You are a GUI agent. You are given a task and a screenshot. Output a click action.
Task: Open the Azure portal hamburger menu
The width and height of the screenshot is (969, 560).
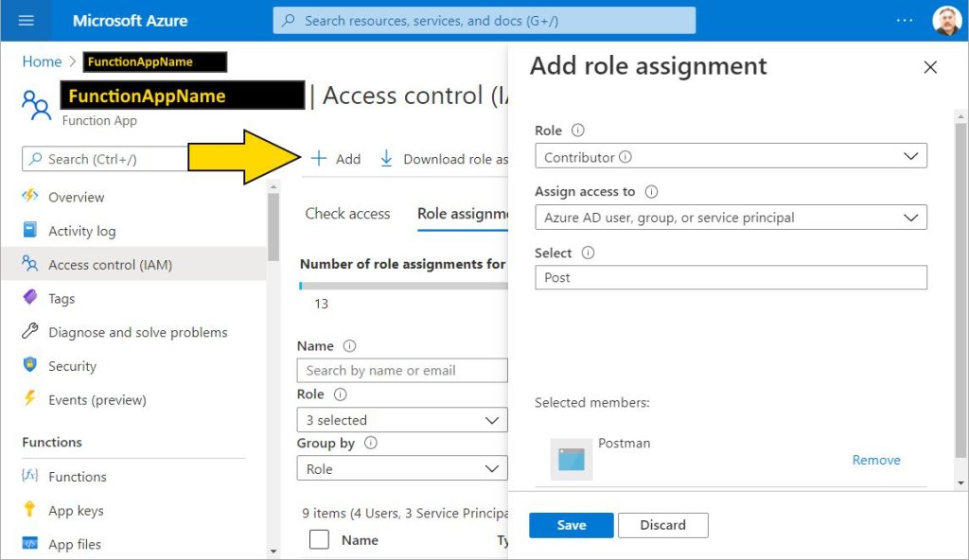[26, 20]
